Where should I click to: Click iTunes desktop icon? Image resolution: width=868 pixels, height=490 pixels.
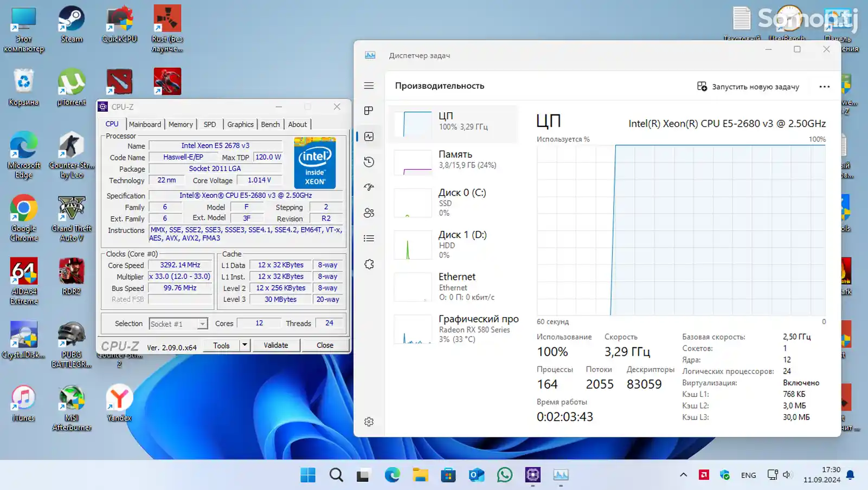tap(24, 403)
